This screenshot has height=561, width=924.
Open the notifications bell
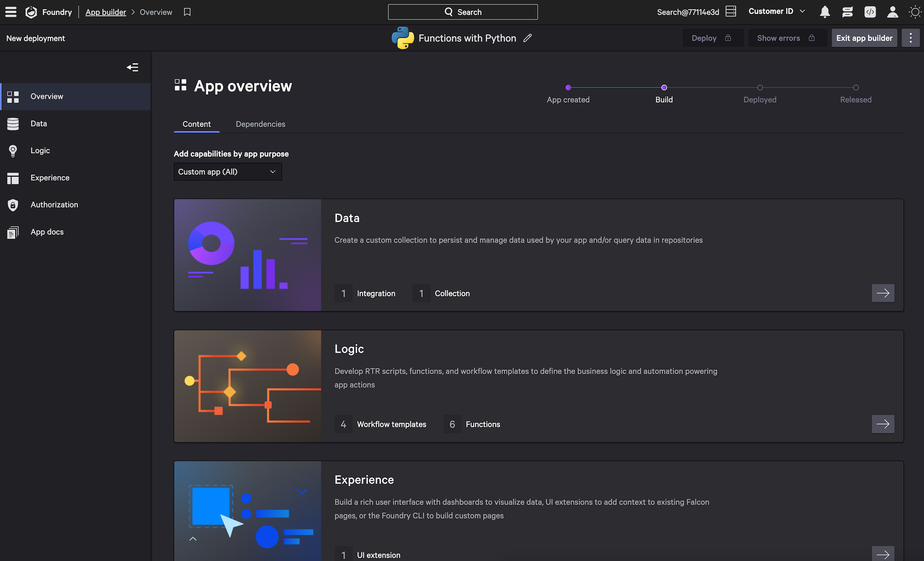pos(825,12)
